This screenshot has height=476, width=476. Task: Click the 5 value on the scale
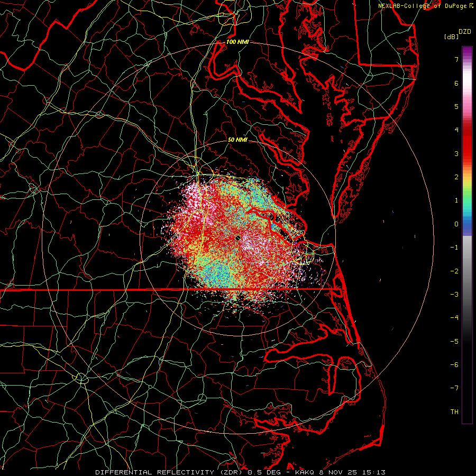point(456,106)
